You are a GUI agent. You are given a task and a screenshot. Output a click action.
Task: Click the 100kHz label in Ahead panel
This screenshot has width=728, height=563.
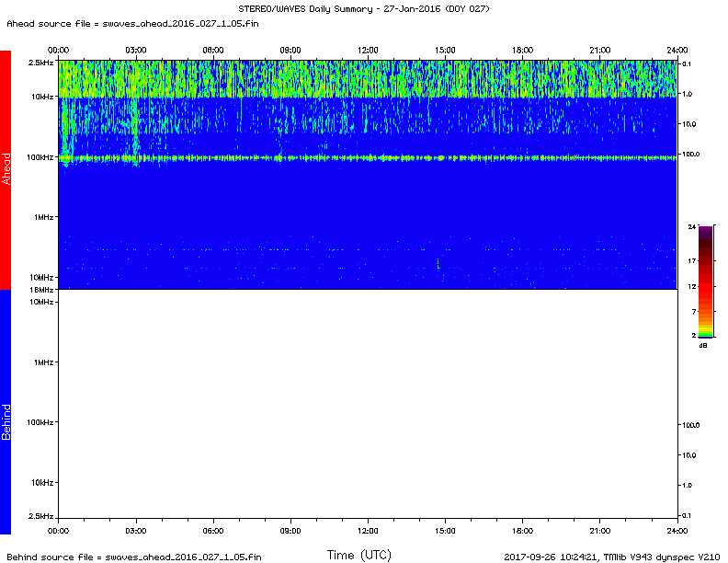pos(40,157)
